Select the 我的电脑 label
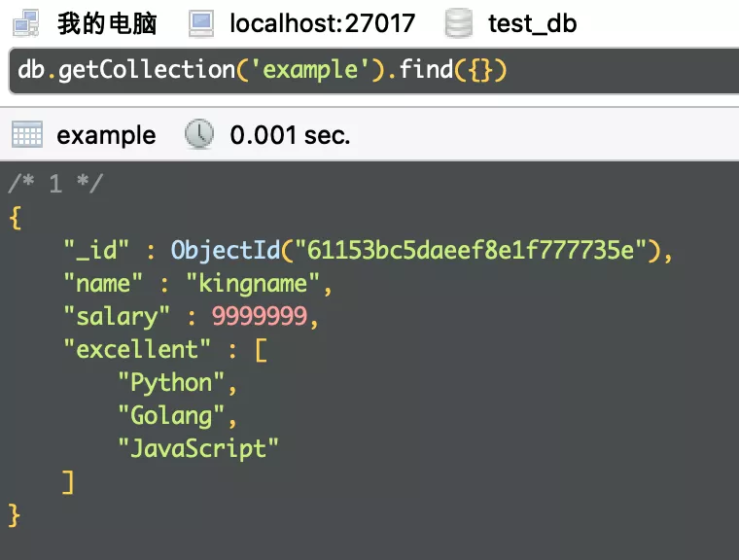This screenshot has width=739, height=560. 107,22
